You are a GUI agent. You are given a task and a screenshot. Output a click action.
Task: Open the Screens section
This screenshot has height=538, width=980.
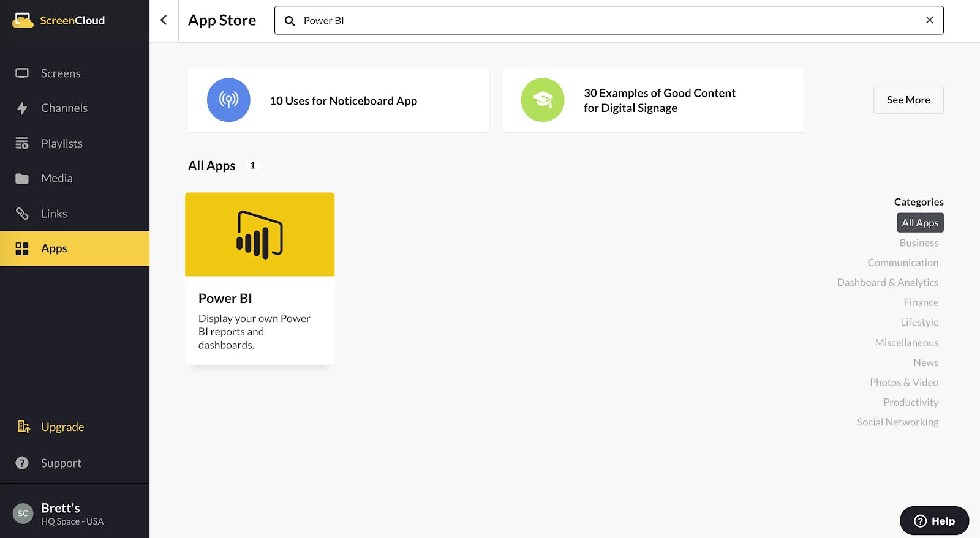tap(75, 73)
